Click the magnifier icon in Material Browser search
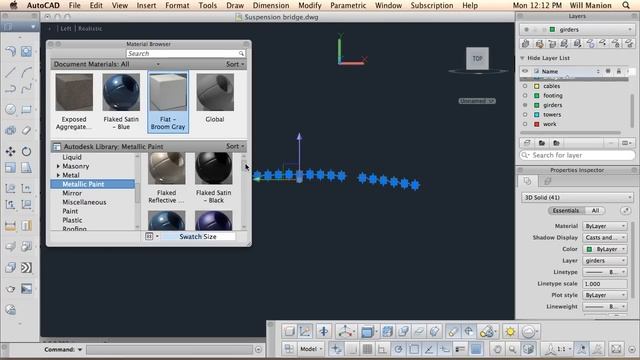Screen dimensions: 640x360 [241, 53]
